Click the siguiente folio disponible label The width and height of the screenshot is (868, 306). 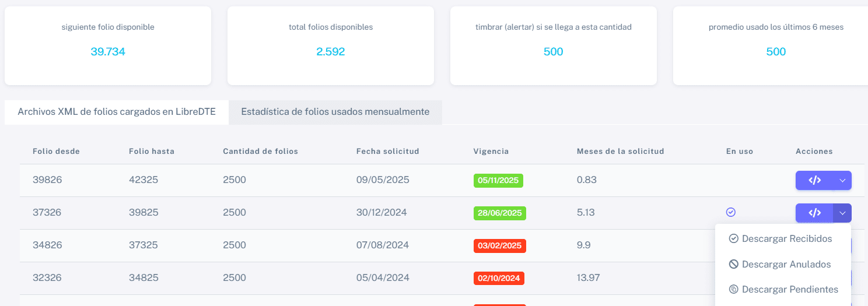[108, 27]
